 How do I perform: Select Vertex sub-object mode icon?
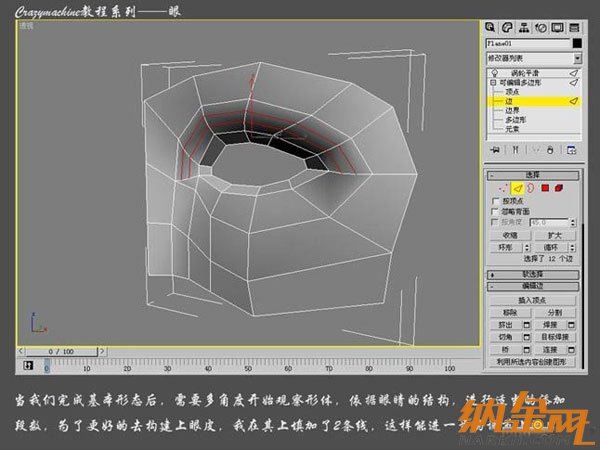pyautogui.click(x=503, y=187)
